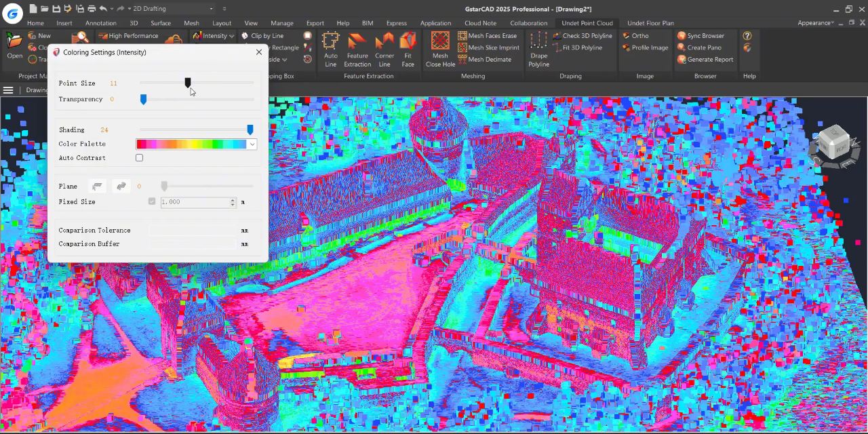
Task: Click Clip by Line tool
Action: tap(262, 36)
